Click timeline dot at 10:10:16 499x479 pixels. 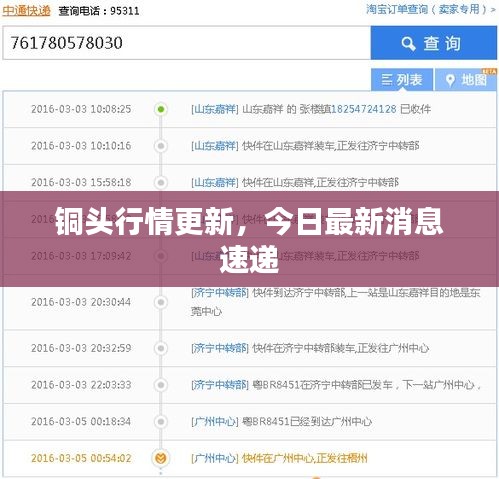coord(161,146)
